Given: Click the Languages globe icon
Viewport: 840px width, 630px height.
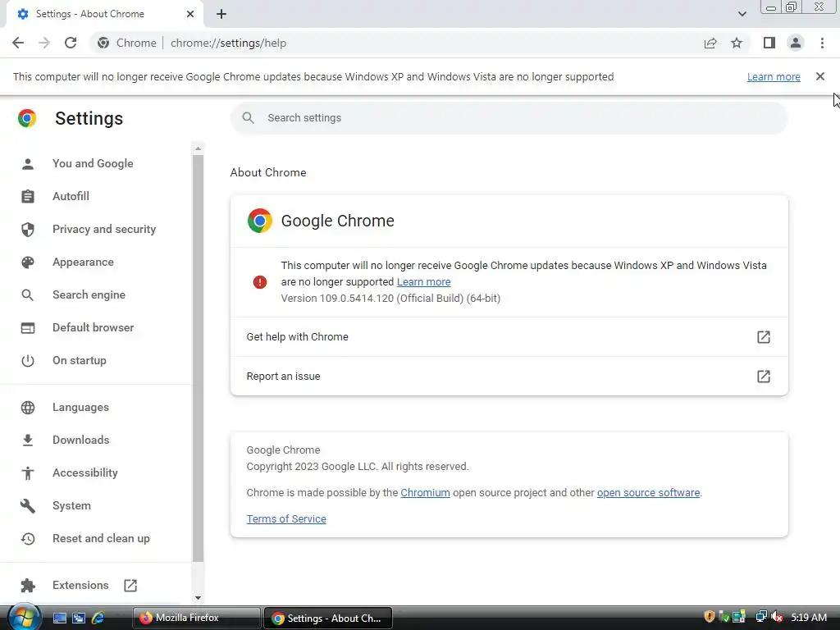Looking at the screenshot, I should pyautogui.click(x=28, y=407).
